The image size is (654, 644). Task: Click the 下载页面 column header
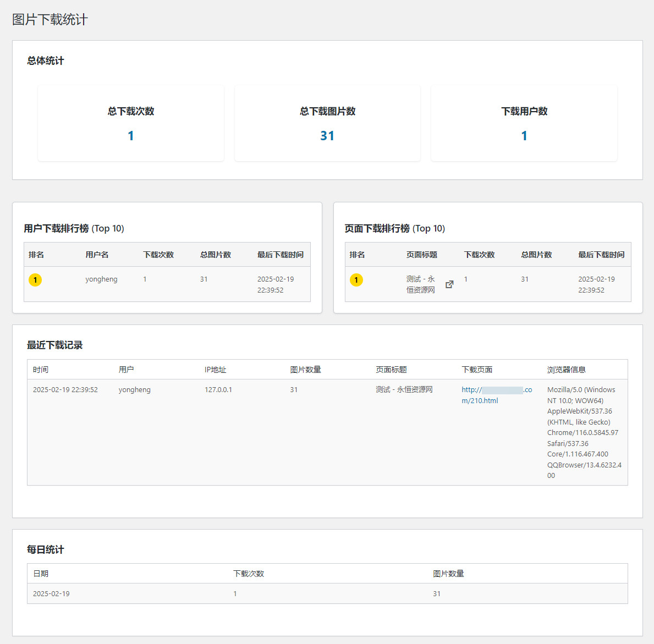(477, 370)
